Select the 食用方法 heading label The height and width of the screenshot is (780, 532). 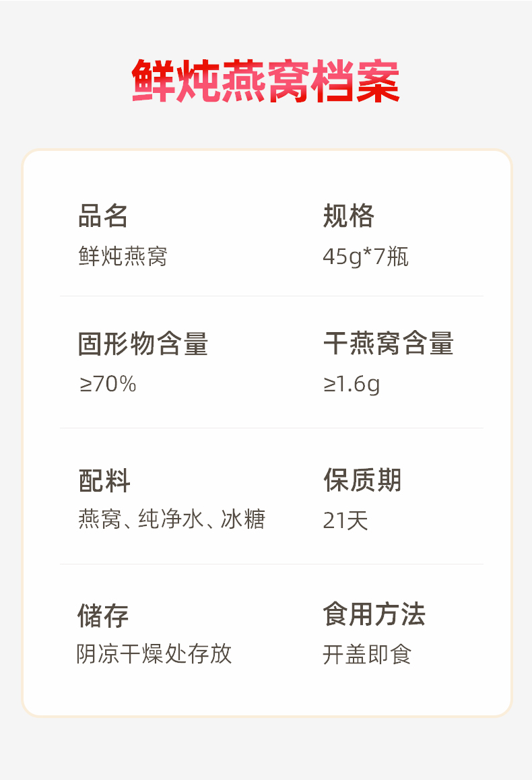[x=374, y=614]
